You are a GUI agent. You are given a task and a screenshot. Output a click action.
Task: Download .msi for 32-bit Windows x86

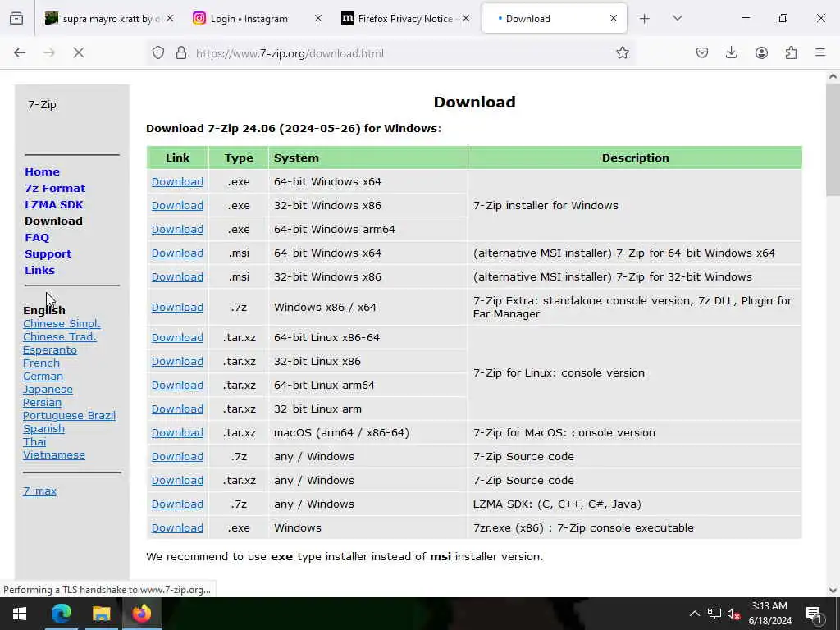[177, 277]
